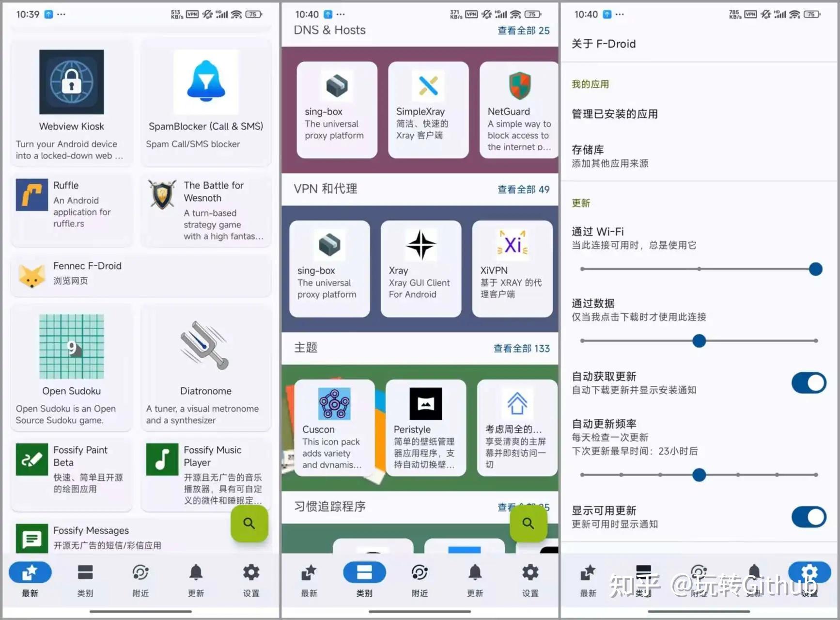
Task: Open the Fossify Paint Beta icon
Action: click(x=31, y=460)
